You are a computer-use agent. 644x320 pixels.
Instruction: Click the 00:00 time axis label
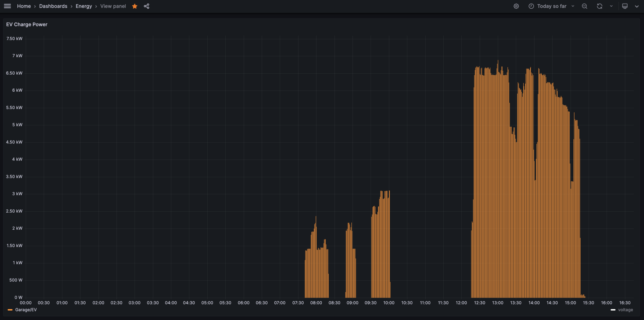tap(26, 303)
